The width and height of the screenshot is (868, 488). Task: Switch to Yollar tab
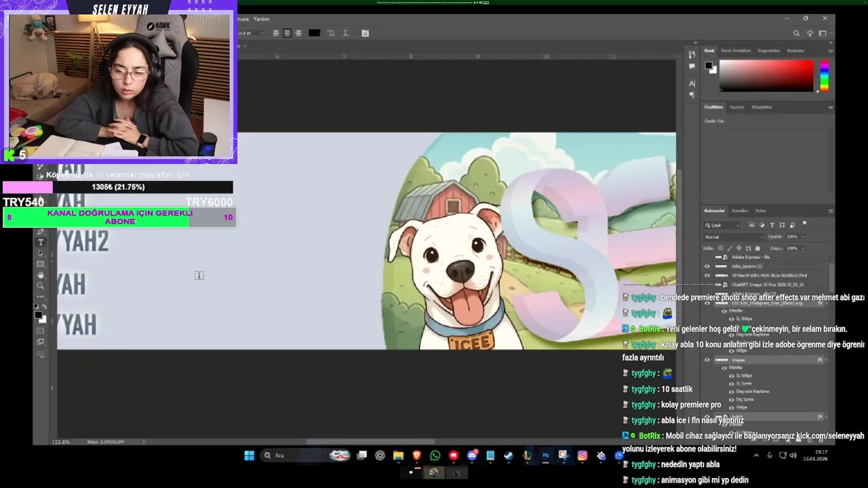(x=761, y=211)
